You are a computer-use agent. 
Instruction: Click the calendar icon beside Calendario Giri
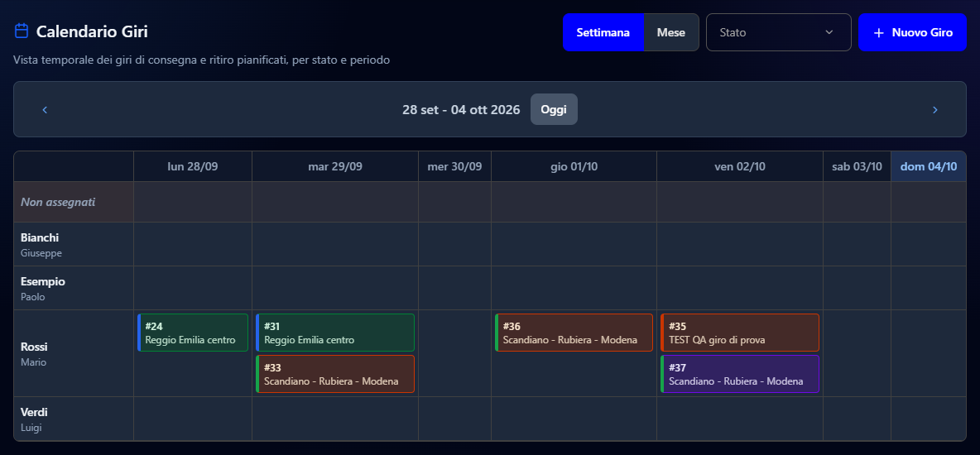pyautogui.click(x=22, y=31)
